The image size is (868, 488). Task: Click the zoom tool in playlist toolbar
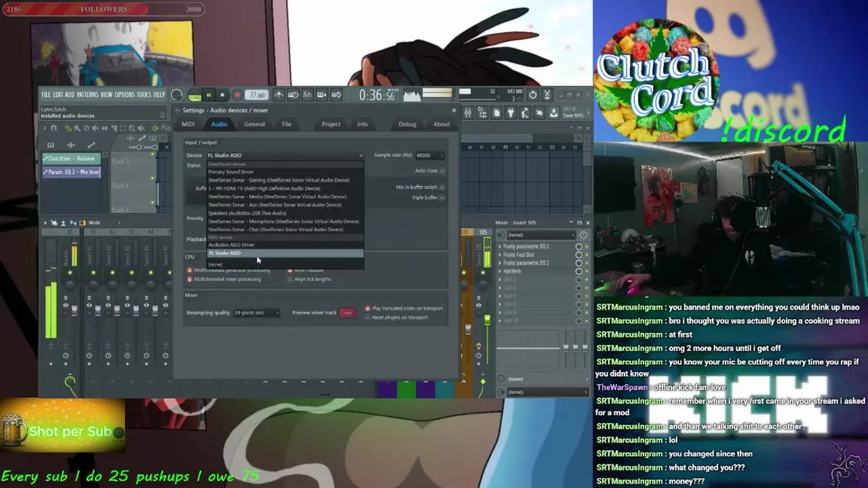click(131, 128)
